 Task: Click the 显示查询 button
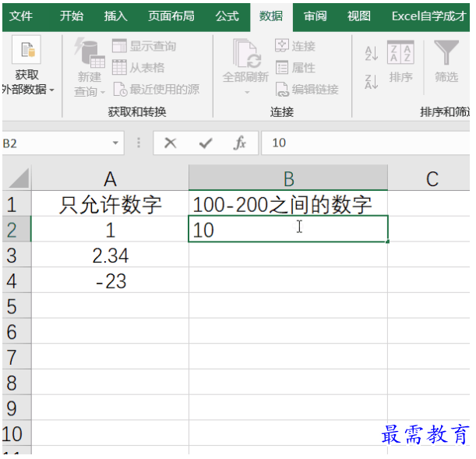click(x=144, y=47)
